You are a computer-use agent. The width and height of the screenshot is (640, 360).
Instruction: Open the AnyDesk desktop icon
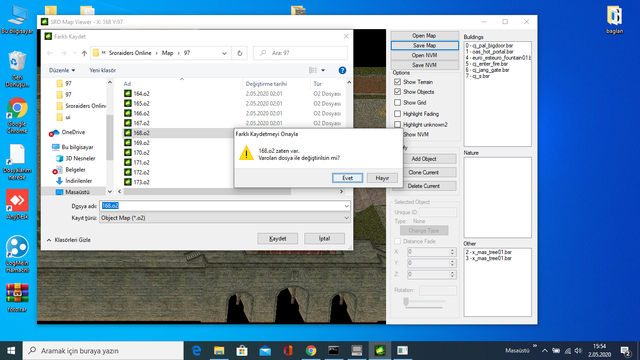click(17, 205)
